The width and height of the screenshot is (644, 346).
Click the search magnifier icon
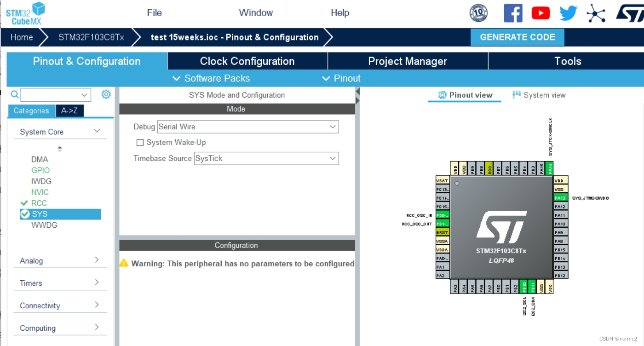tap(15, 94)
